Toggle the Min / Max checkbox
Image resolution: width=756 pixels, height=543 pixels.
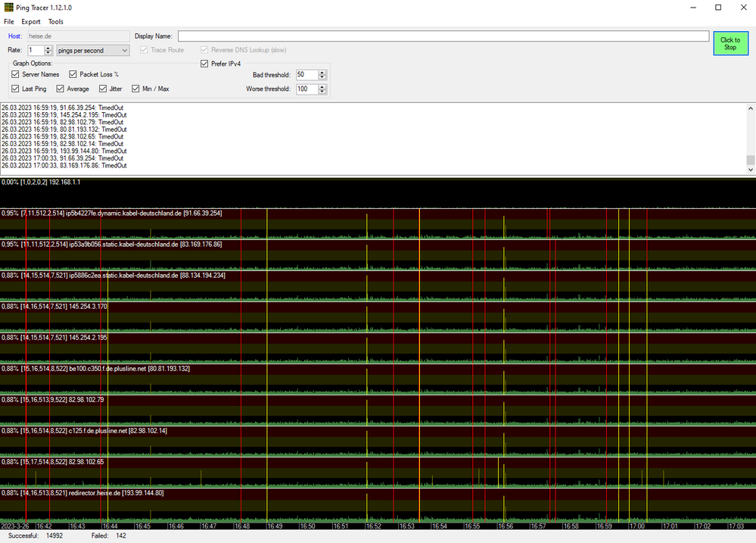coord(136,89)
